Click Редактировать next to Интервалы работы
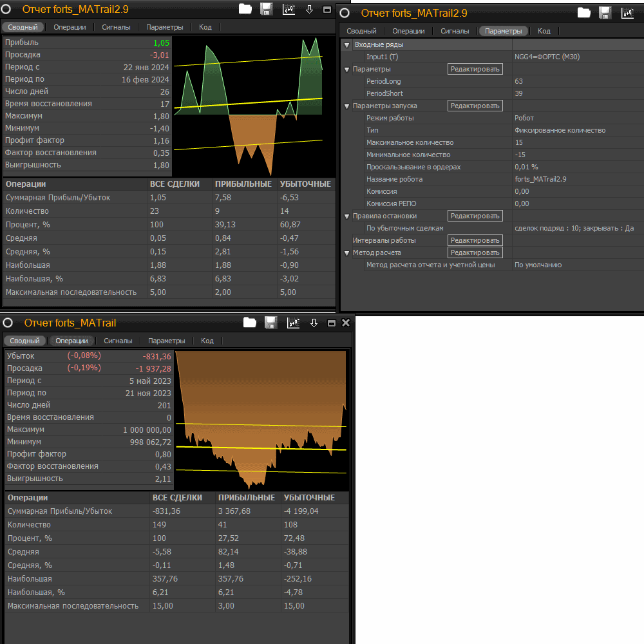Screen dimensions: 644x644 click(475, 240)
